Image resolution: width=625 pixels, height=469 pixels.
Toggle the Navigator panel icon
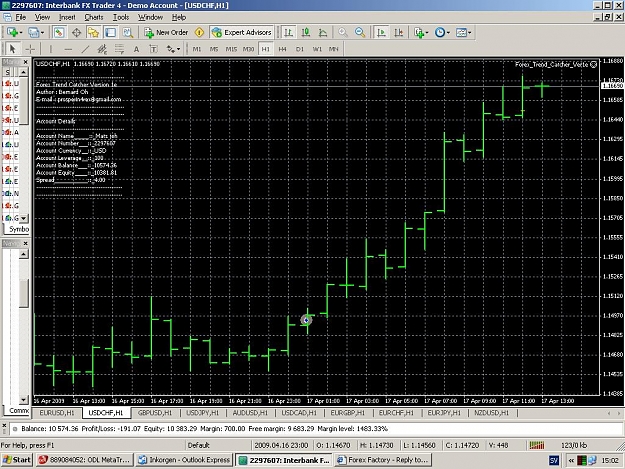(x=93, y=33)
